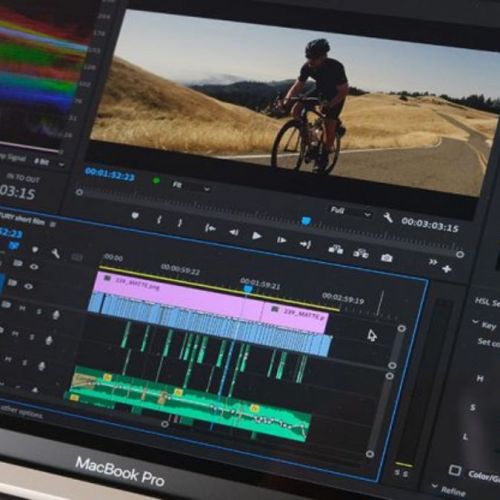500x500 pixels.
Task: Enable voice-over record on third audio track
Action: tap(42, 366)
